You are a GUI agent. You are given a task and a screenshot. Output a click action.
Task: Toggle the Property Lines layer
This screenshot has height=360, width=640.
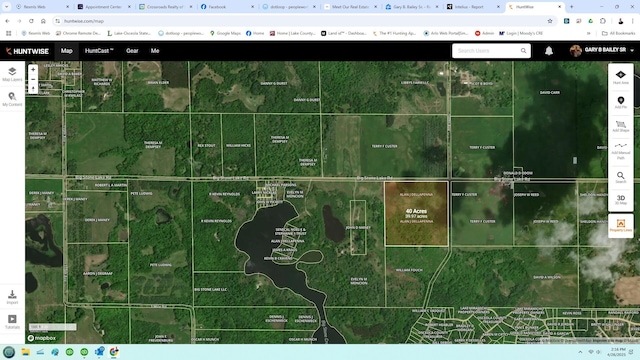[x=620, y=225]
